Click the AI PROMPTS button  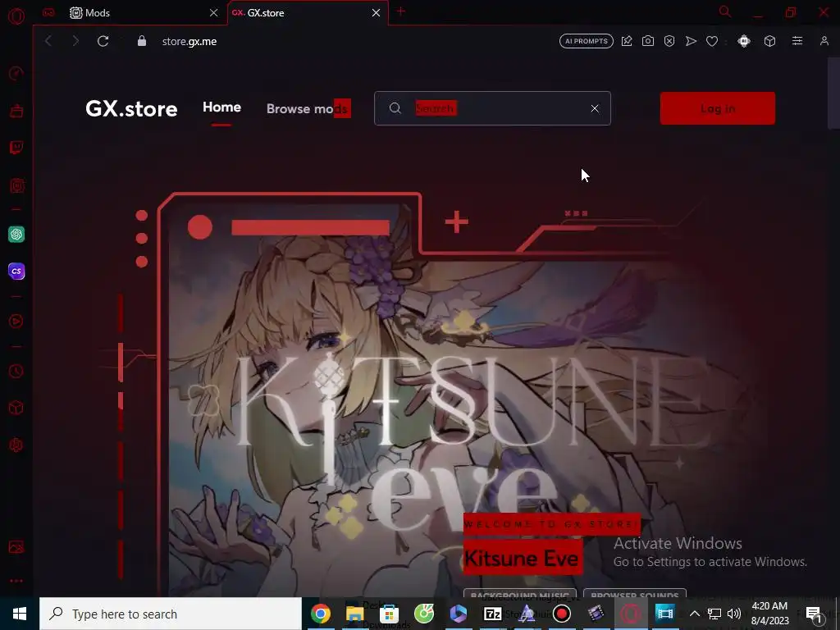point(587,41)
